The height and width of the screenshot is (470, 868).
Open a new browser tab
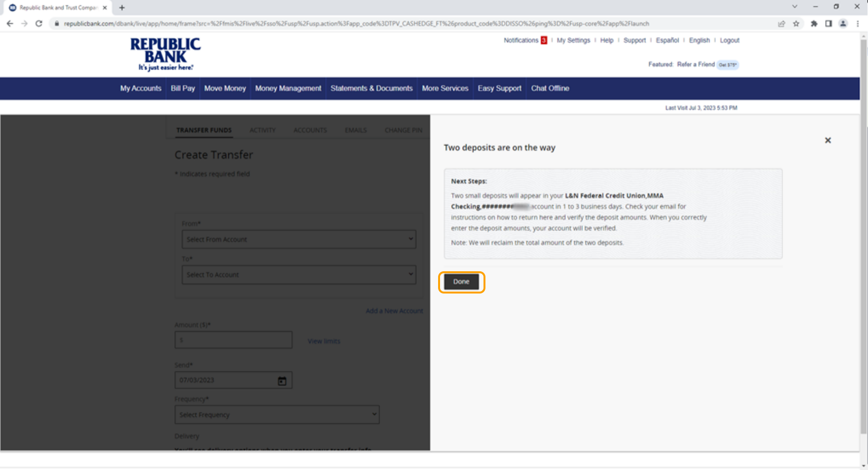(x=122, y=8)
